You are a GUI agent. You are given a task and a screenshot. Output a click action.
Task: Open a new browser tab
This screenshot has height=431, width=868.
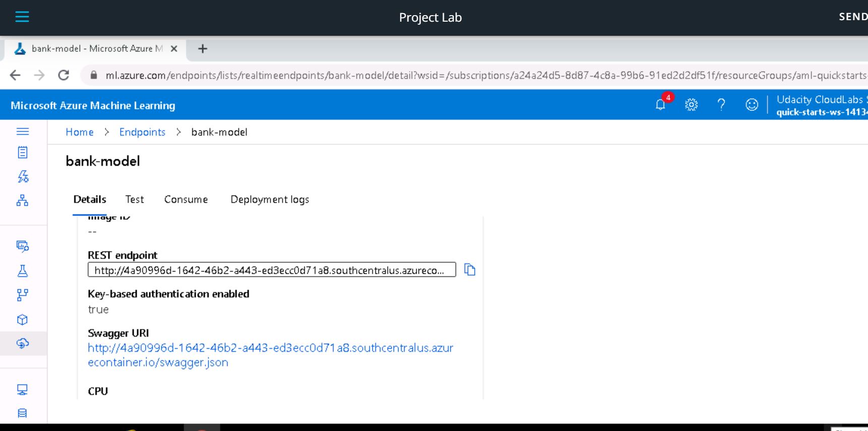click(x=203, y=49)
